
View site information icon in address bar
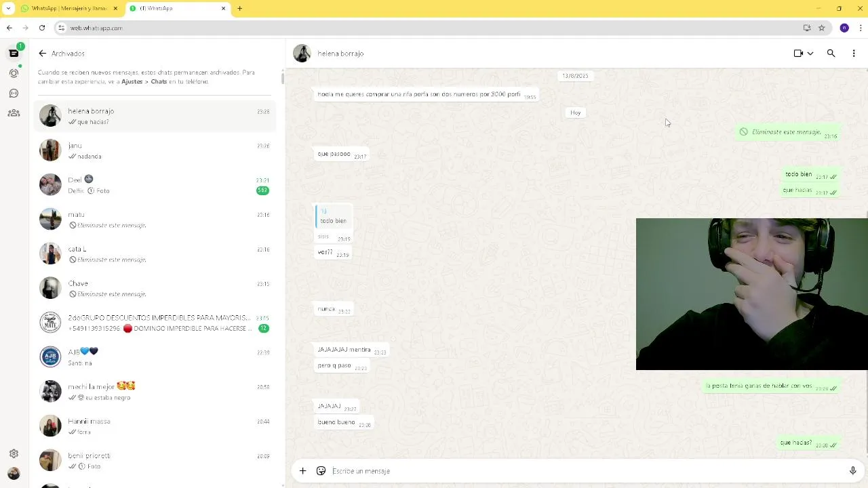pyautogui.click(x=61, y=28)
